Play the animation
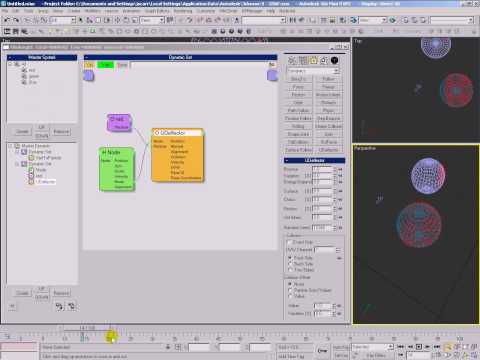Screen dimensions: 480x360 point(419,347)
